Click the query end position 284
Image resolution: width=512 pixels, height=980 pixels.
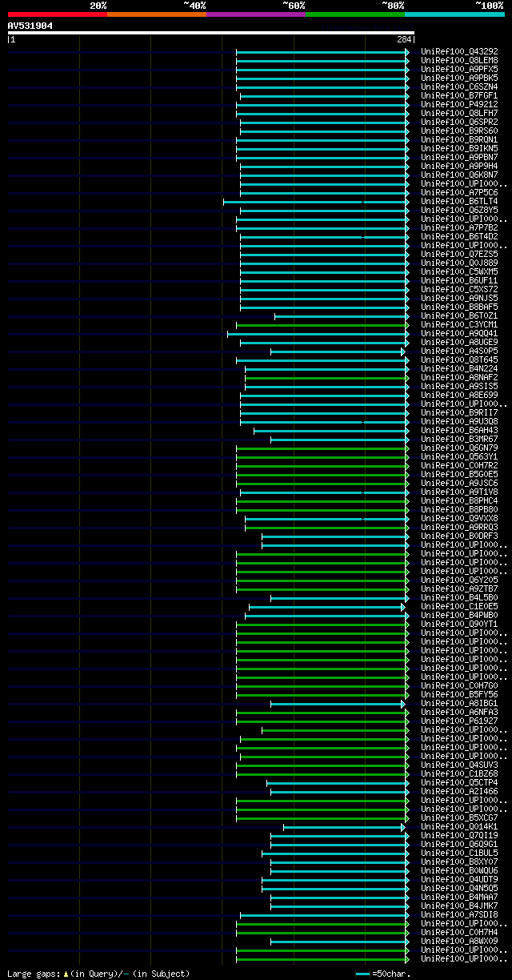pos(403,39)
